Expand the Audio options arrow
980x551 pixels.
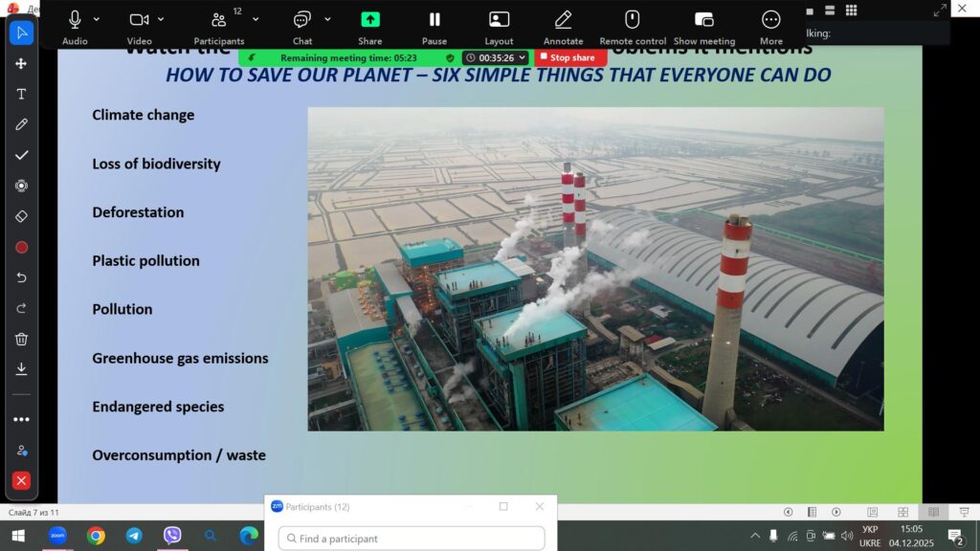click(x=97, y=19)
